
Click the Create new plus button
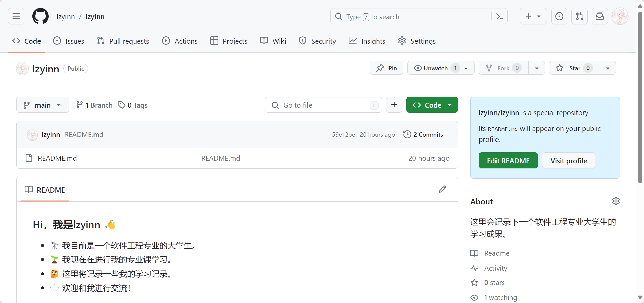click(x=533, y=16)
